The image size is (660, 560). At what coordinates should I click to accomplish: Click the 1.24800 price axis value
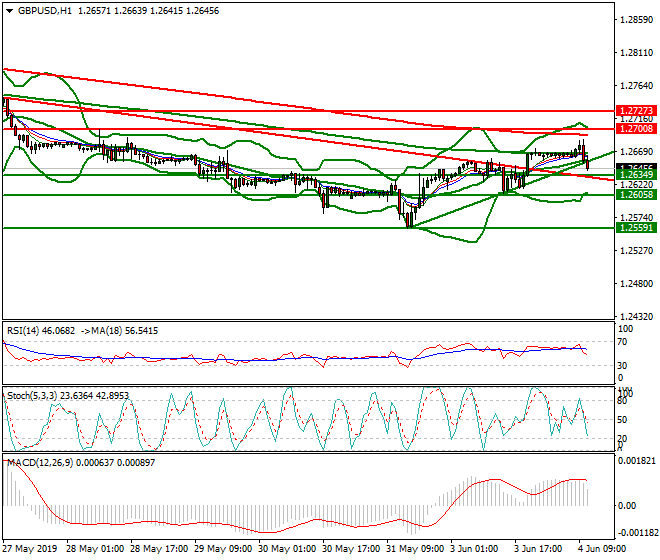point(637,284)
